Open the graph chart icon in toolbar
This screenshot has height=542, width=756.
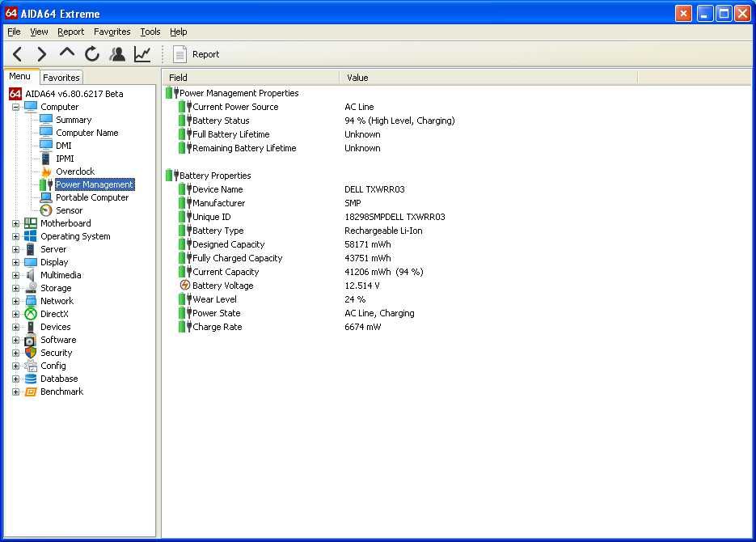click(x=142, y=54)
